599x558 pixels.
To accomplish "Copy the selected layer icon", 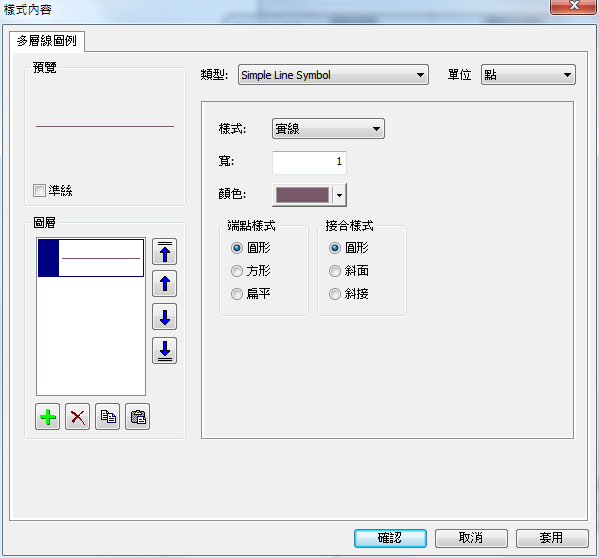I will (108, 417).
